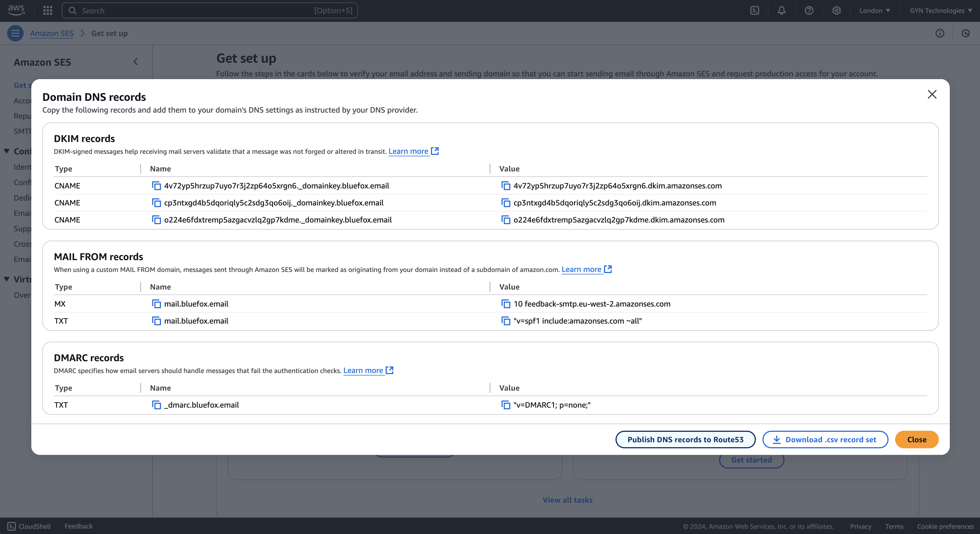Open CloudShell from the top bar icon
This screenshot has width=980, height=534.
755,11
